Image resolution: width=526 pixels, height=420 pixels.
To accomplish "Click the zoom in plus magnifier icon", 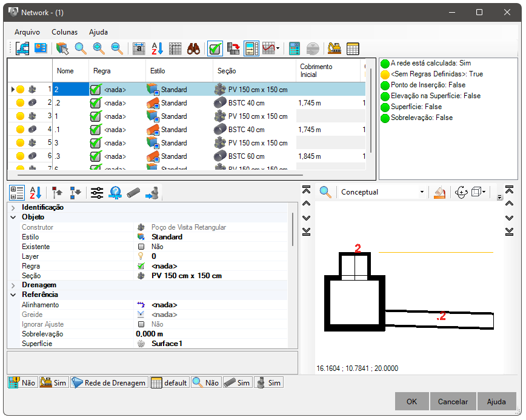I will pyautogui.click(x=99, y=48).
